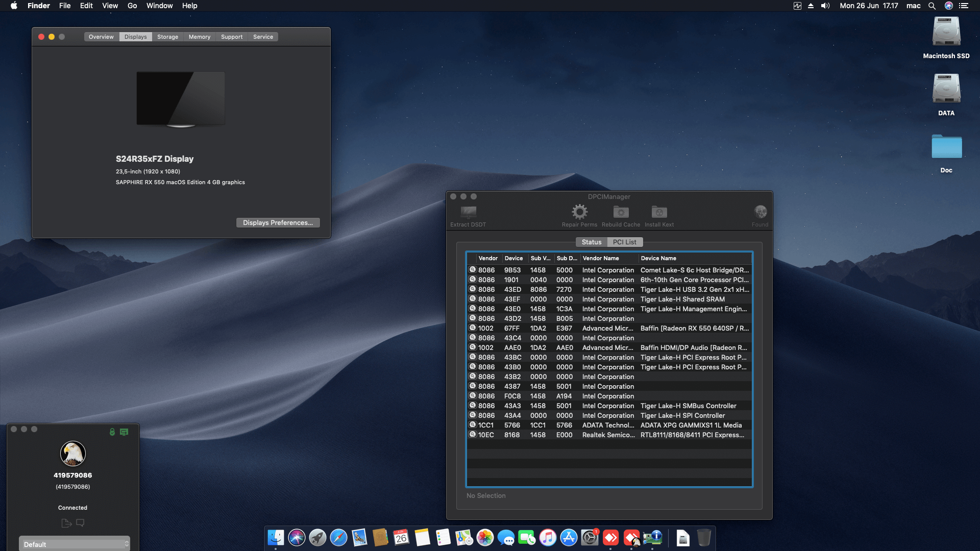Click the Rebuild Cache toolbar icon
This screenshot has height=551, width=980.
621,212
